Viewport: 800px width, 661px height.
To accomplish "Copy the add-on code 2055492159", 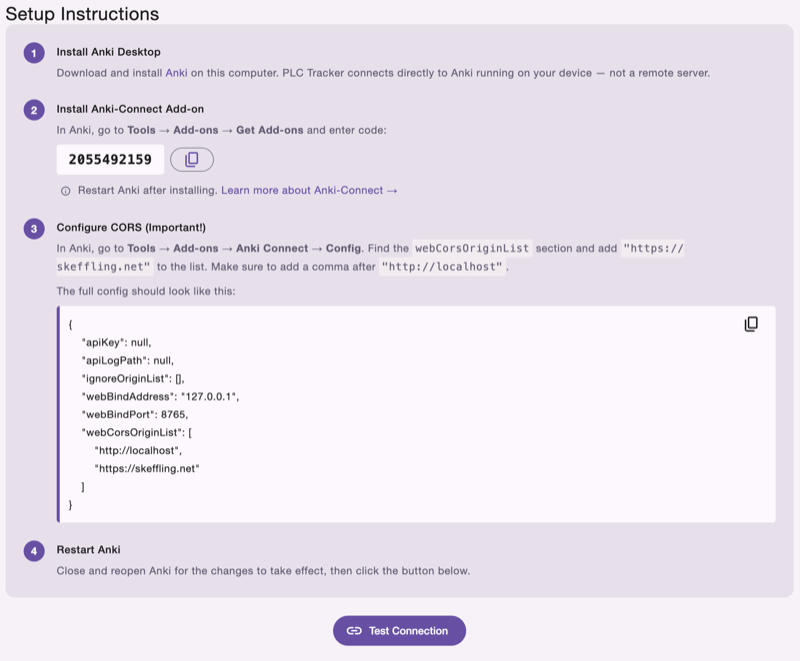I will click(x=192, y=159).
